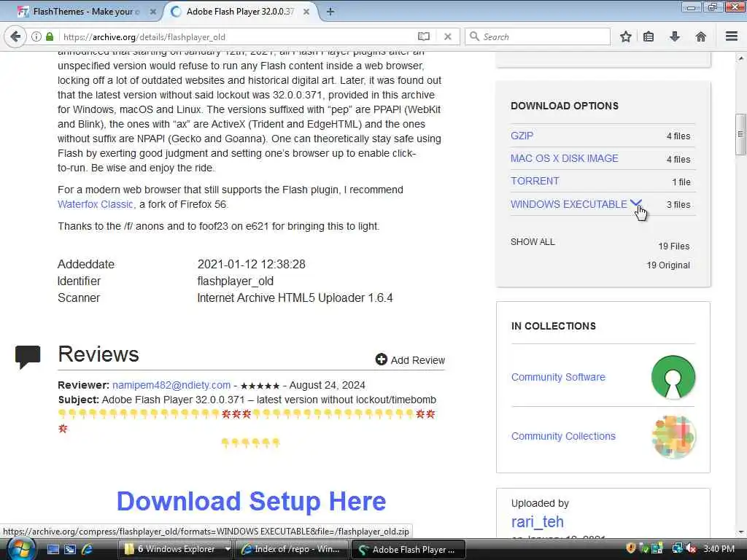Switch to FlashThemes tab
747x560 pixels.
click(x=85, y=12)
